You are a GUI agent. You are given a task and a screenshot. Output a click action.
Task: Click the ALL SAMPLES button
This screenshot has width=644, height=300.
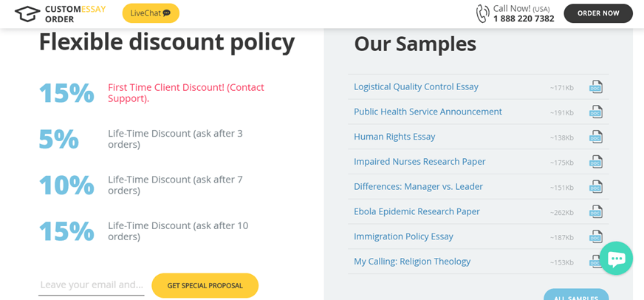tap(576, 294)
